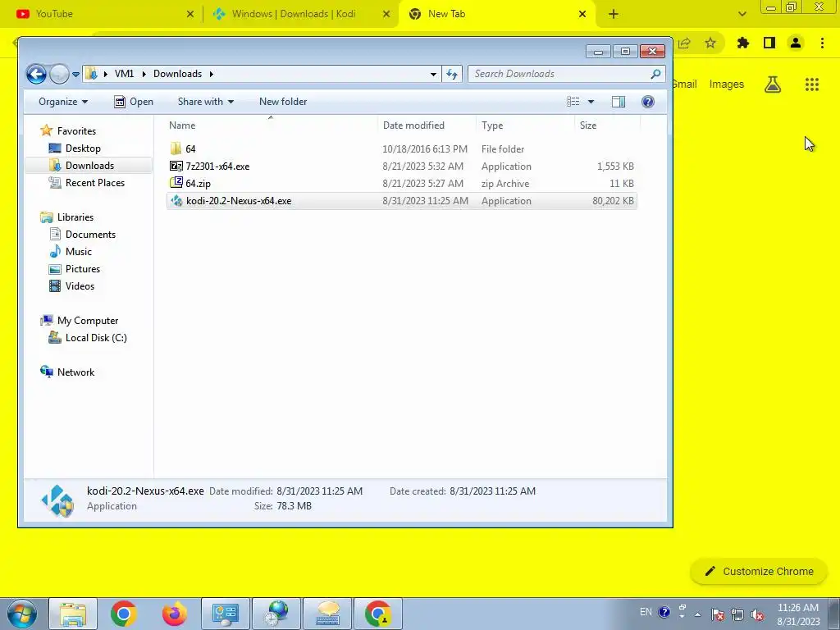Open Firefox from the taskbar
This screenshot has height=630, width=840.
(174, 614)
